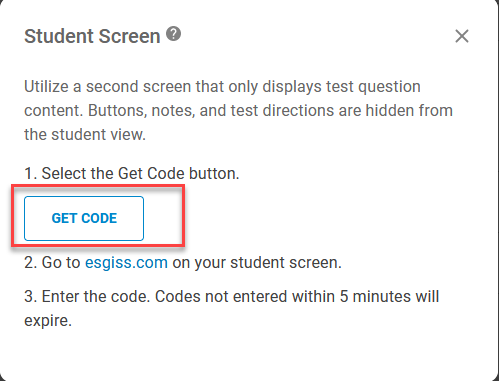Click 'on your student screen.' text
The image size is (499, 381).
pos(257,262)
